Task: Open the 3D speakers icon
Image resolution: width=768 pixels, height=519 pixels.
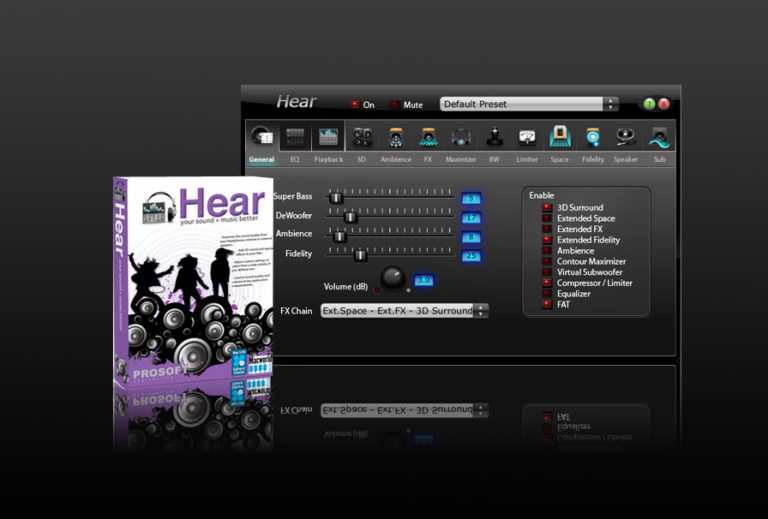Action: 362,137
